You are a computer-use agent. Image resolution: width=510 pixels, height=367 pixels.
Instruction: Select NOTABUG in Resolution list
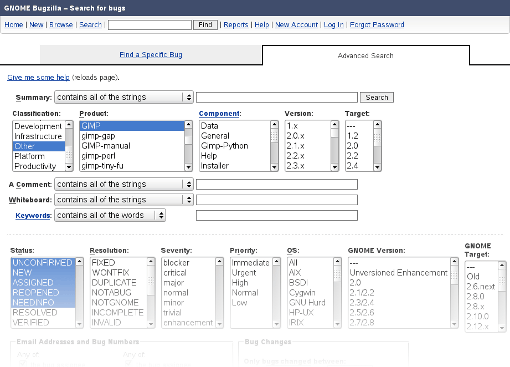(119, 293)
